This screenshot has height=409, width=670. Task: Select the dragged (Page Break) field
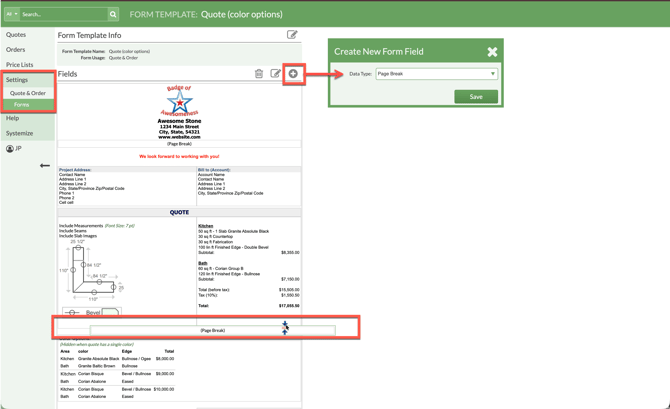tap(213, 330)
